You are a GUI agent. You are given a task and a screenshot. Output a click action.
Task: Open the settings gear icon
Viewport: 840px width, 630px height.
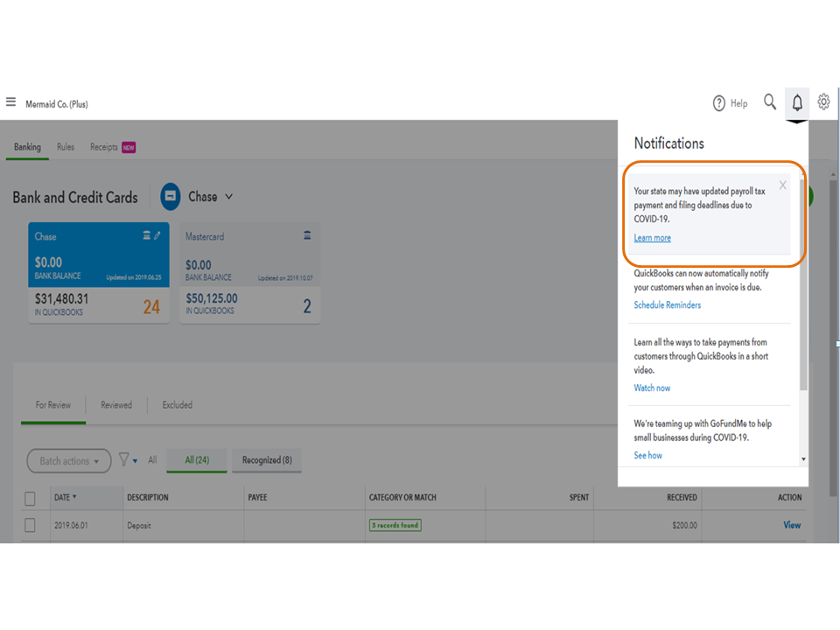(x=823, y=101)
